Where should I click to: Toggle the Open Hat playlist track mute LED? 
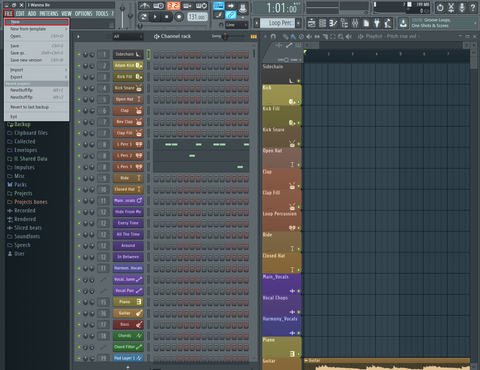(299, 165)
